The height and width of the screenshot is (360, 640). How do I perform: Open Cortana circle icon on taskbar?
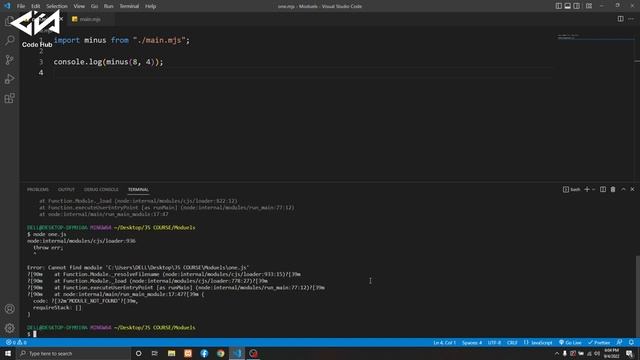138,353
